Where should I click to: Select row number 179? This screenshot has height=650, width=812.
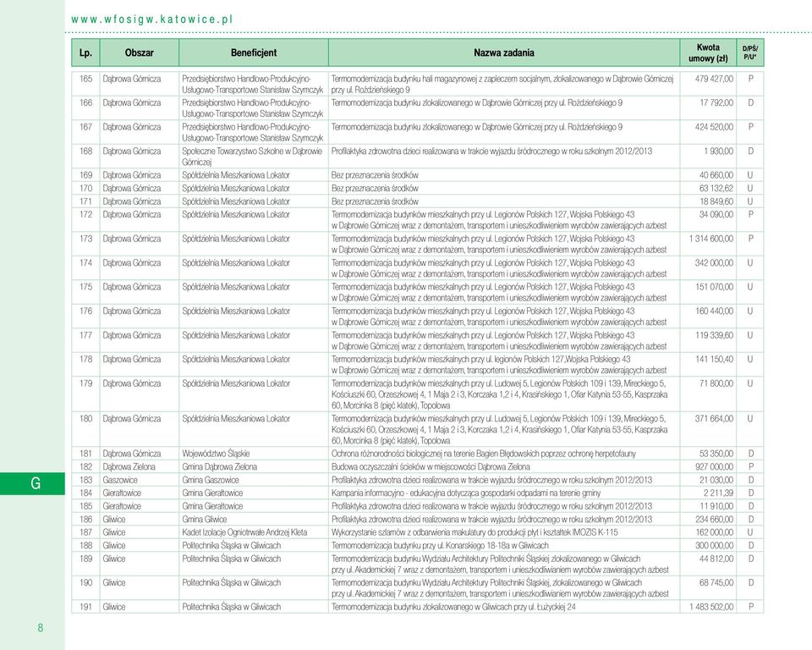(85, 383)
